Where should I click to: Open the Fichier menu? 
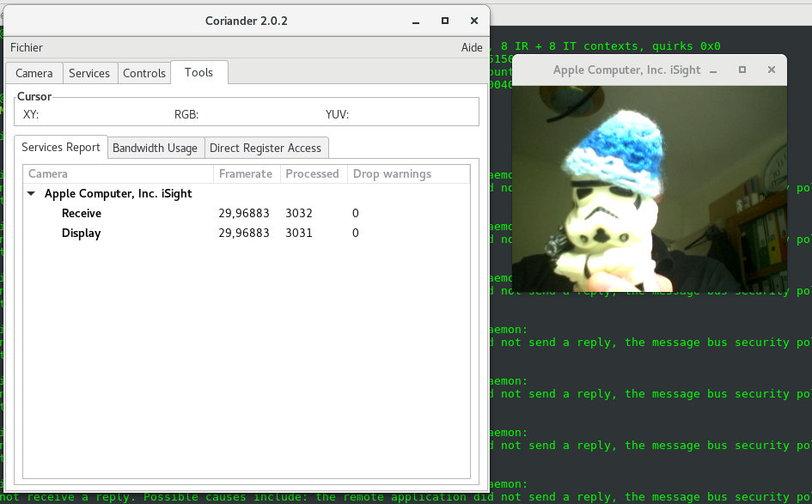27,47
